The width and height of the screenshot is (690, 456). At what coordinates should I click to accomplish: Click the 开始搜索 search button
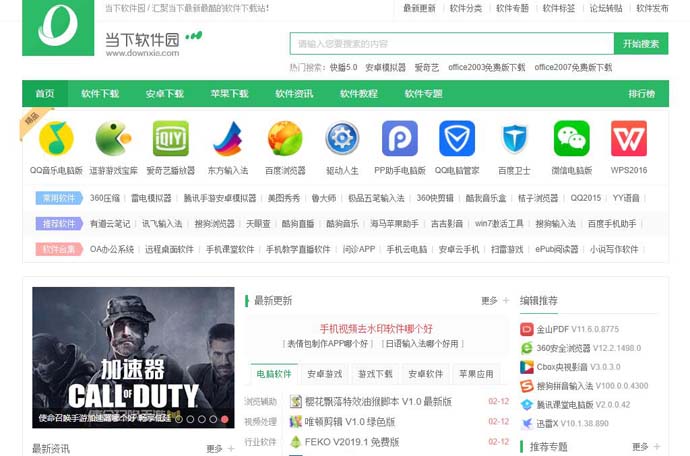[x=641, y=44]
